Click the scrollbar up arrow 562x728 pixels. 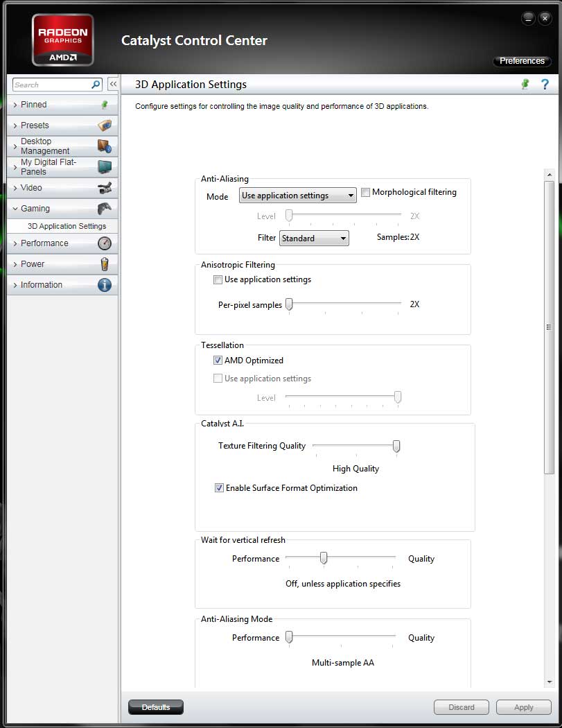(x=550, y=175)
